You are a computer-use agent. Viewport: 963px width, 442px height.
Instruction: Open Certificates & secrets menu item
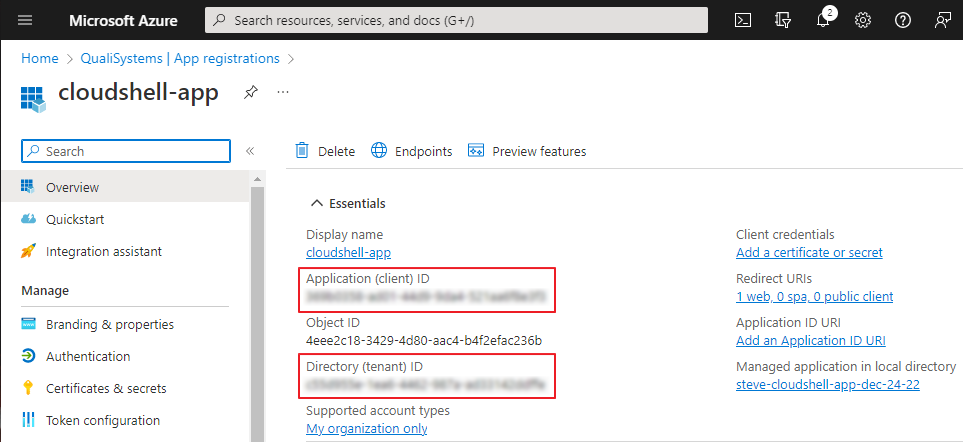[x=106, y=388]
